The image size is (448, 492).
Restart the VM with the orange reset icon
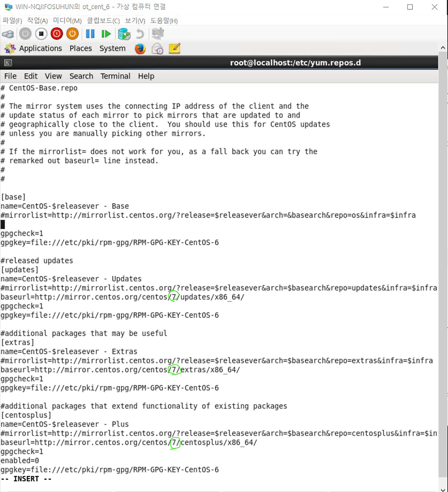click(x=72, y=34)
